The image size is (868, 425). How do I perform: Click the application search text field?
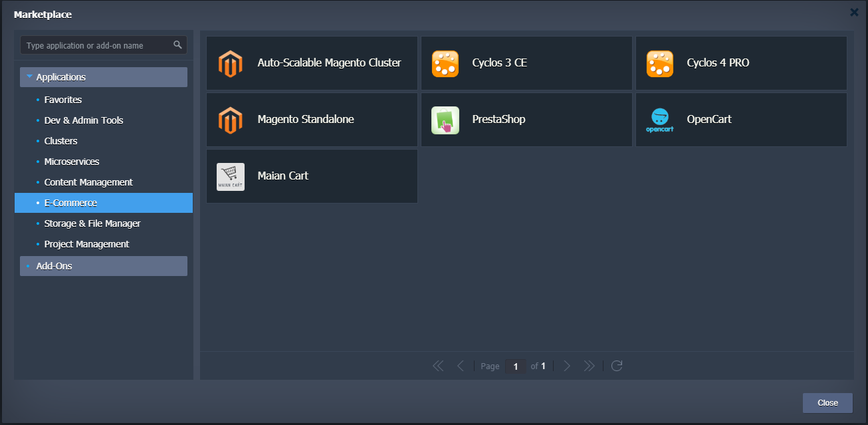point(96,45)
